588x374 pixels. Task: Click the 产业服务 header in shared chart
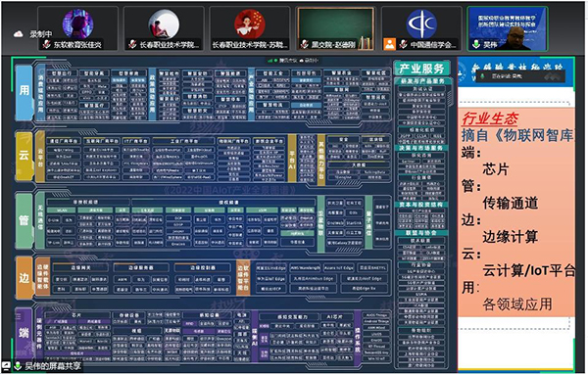tap(421, 69)
